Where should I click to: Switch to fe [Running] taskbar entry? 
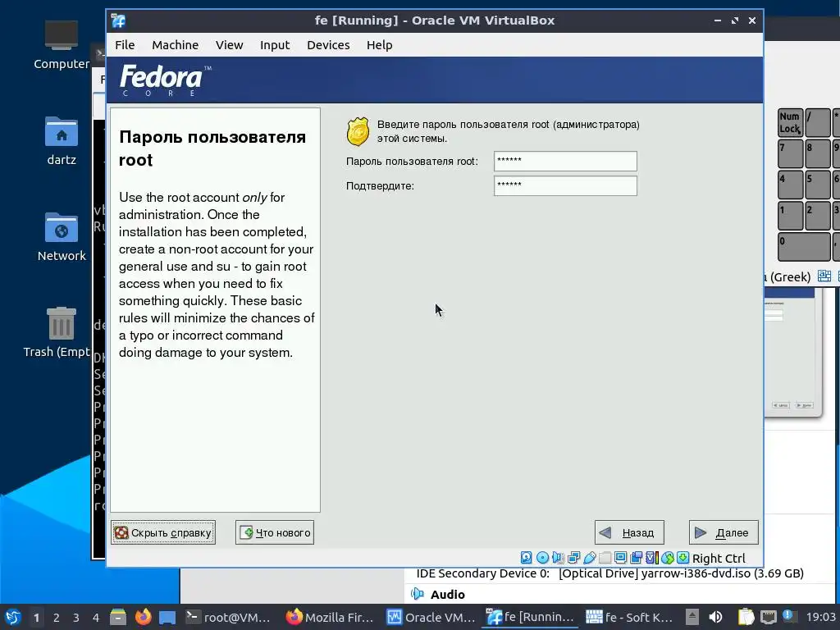click(530, 617)
